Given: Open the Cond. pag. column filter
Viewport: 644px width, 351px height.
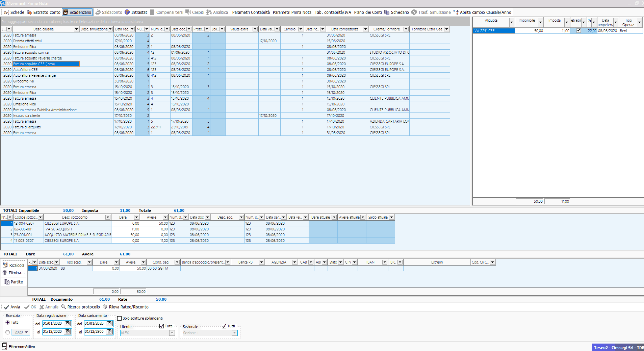Looking at the screenshot, I should [x=177, y=262].
